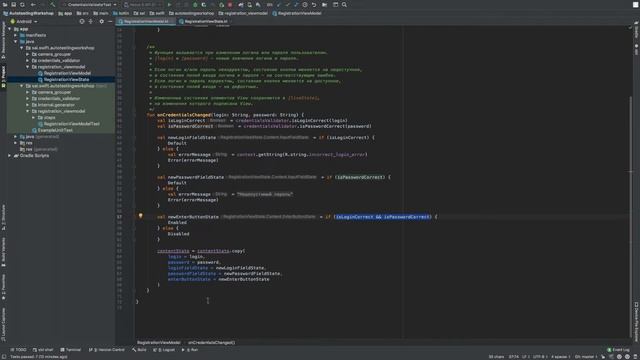Click the registration_viewmodel breadcrumb
Screen dimensions: 640x360
click(243, 13)
